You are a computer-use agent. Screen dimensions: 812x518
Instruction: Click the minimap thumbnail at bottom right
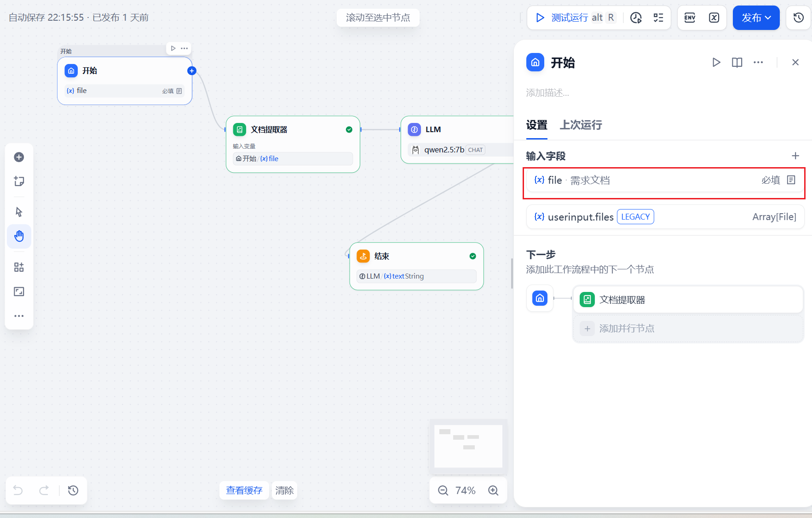468,446
